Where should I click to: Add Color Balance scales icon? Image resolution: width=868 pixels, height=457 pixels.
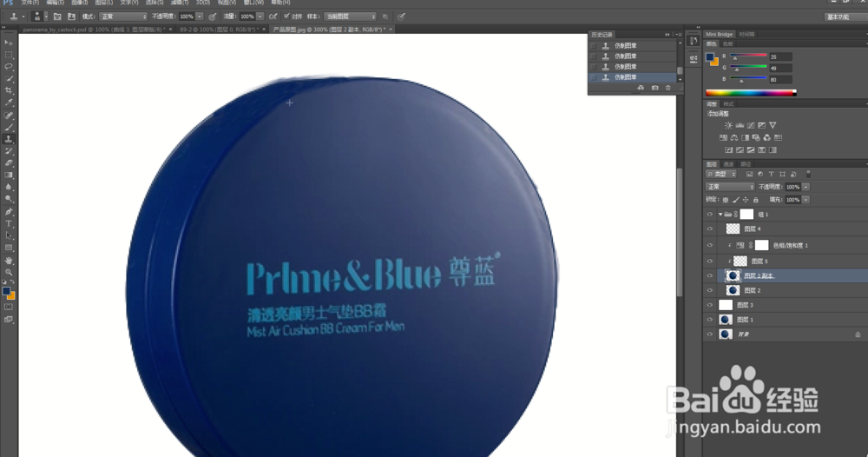click(734, 137)
